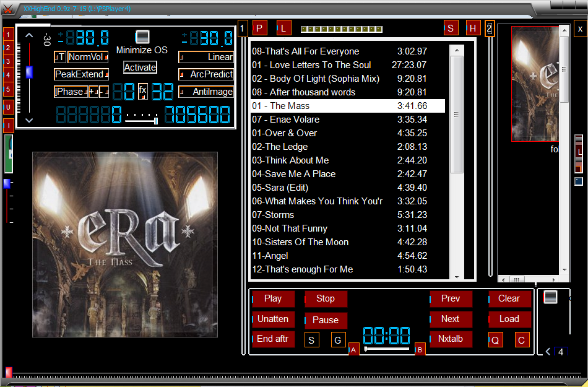Screen dimensions: 588x387
Task: Select the Linear filter option
Action: click(x=206, y=57)
